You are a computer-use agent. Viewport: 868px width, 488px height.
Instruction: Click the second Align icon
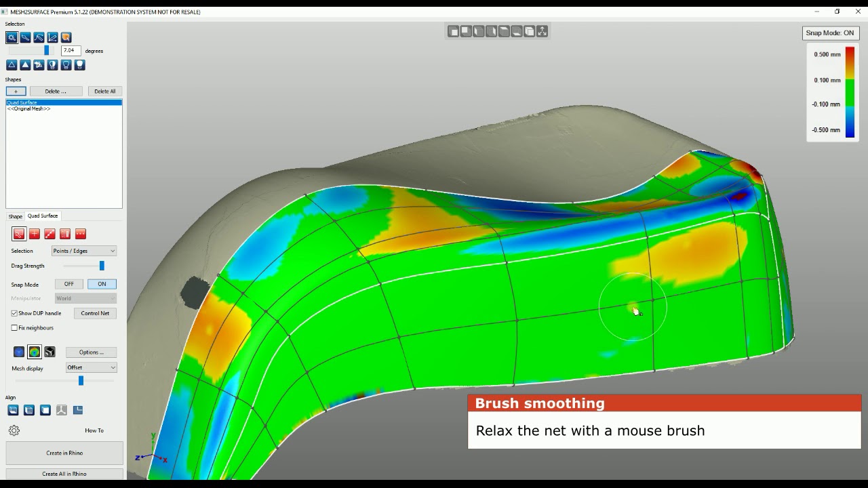(x=29, y=410)
